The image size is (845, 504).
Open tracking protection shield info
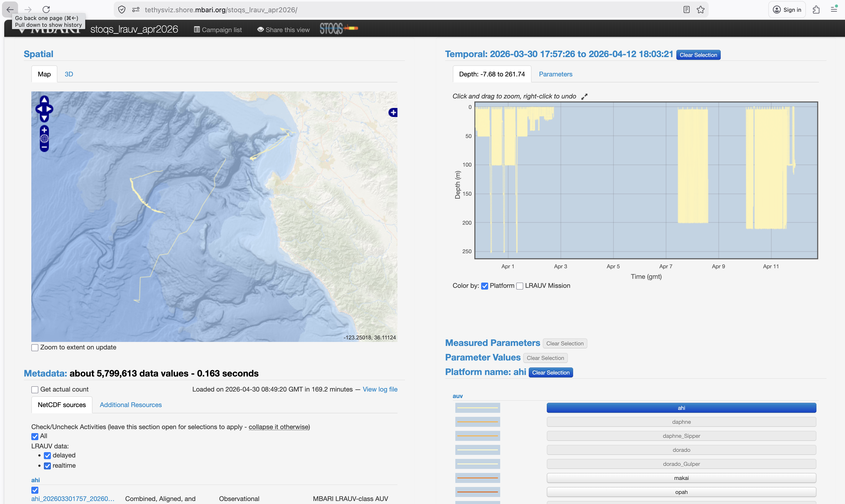click(x=122, y=10)
